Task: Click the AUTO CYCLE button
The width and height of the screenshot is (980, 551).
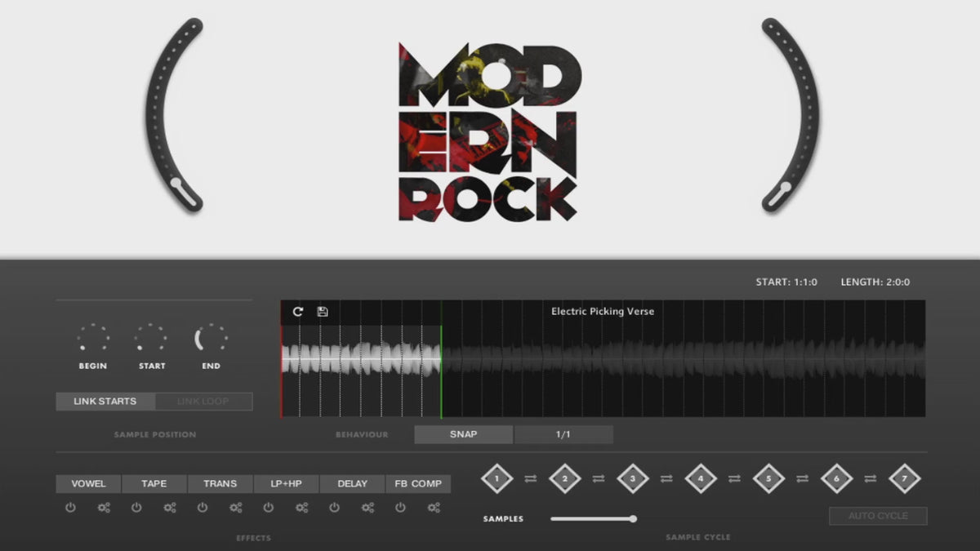Action: pyautogui.click(x=878, y=516)
